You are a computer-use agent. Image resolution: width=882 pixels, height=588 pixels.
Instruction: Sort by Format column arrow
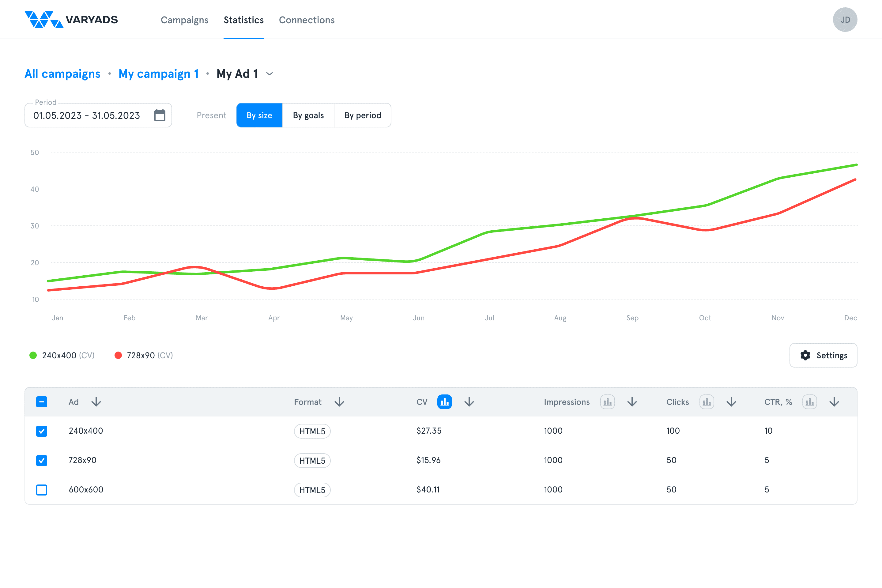(x=339, y=402)
